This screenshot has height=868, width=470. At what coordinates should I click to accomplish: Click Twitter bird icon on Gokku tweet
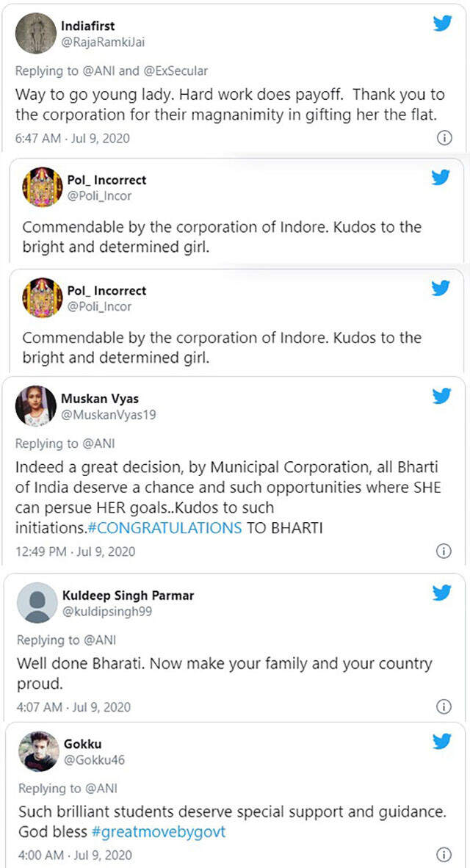(441, 742)
